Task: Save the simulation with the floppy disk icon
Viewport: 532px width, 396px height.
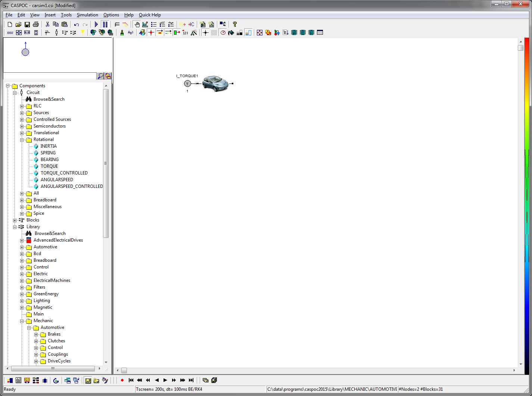Action: click(x=27, y=24)
